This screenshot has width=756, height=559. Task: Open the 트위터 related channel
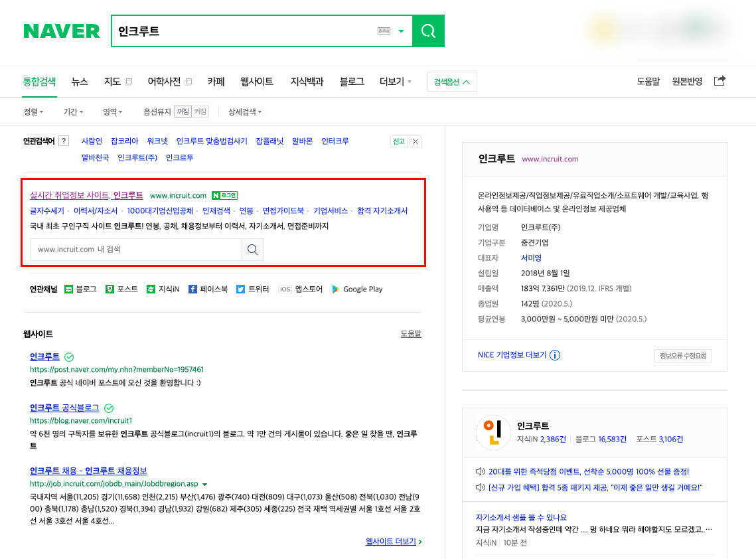pyautogui.click(x=253, y=289)
